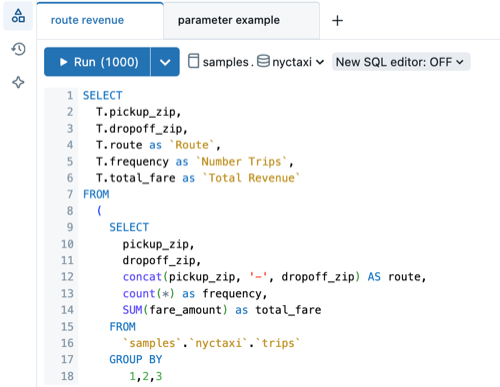
Task: Add a new query tab
Action: click(337, 21)
